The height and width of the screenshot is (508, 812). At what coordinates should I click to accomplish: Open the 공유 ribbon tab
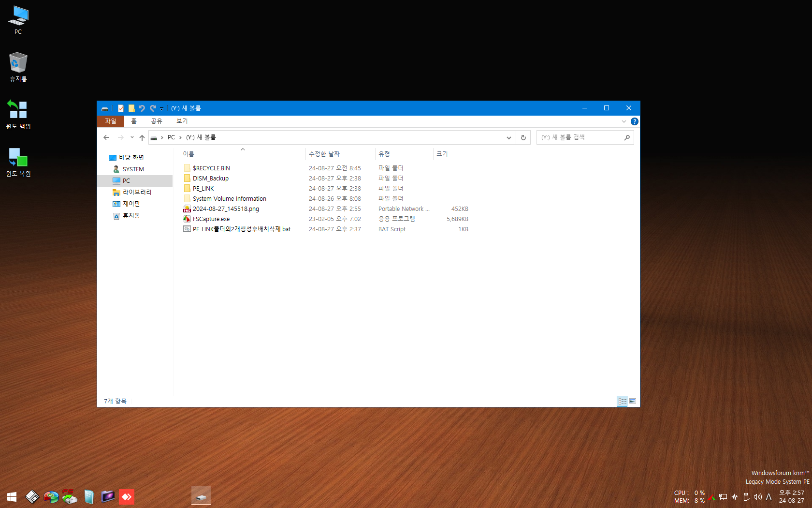pos(157,121)
